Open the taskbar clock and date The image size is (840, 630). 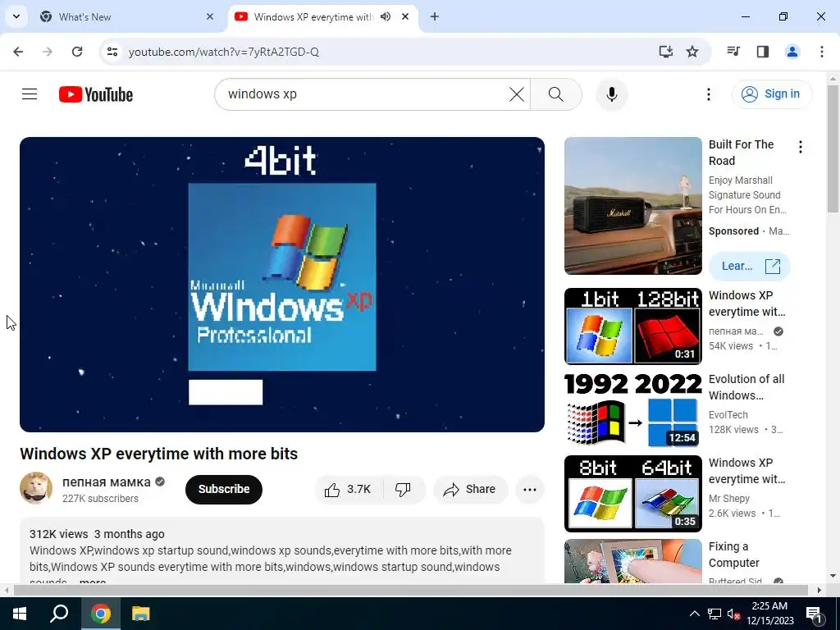click(769, 614)
